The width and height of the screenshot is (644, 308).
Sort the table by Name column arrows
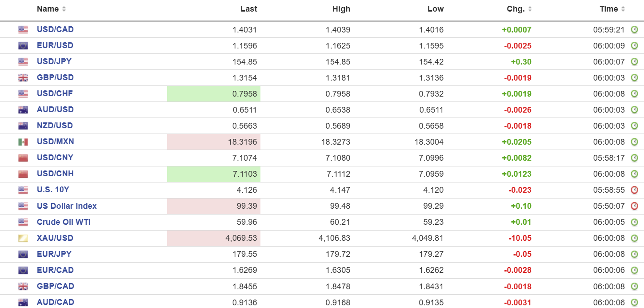point(64,9)
